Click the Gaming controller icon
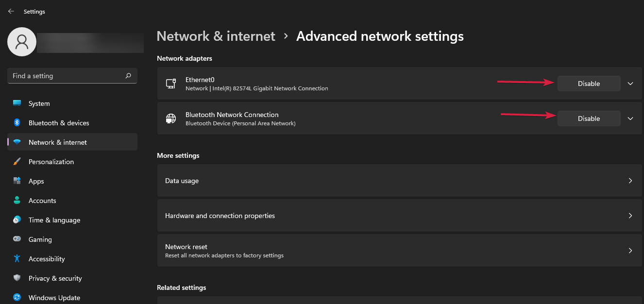The width and height of the screenshot is (644, 304). coord(17,239)
